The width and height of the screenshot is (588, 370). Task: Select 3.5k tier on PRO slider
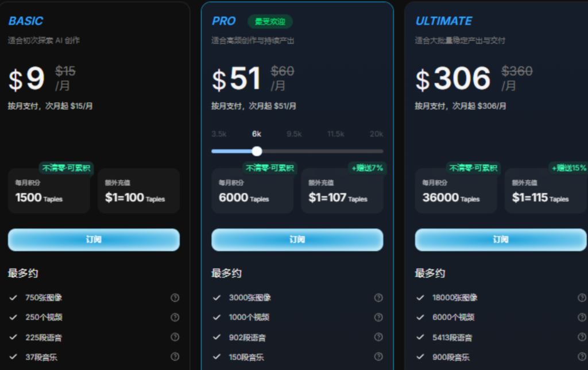(x=219, y=134)
